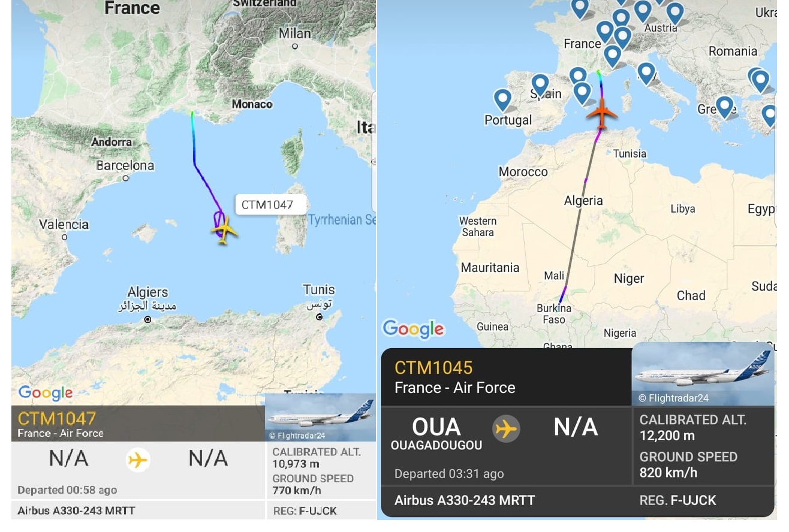
Task: Click the round plane icon beside OUA
Action: (506, 429)
